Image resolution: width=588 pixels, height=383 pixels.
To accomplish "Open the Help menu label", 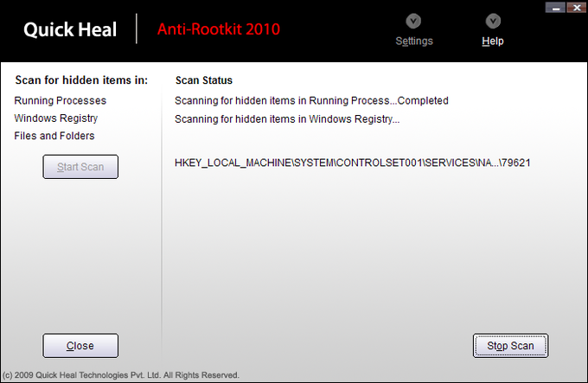I will 493,41.
